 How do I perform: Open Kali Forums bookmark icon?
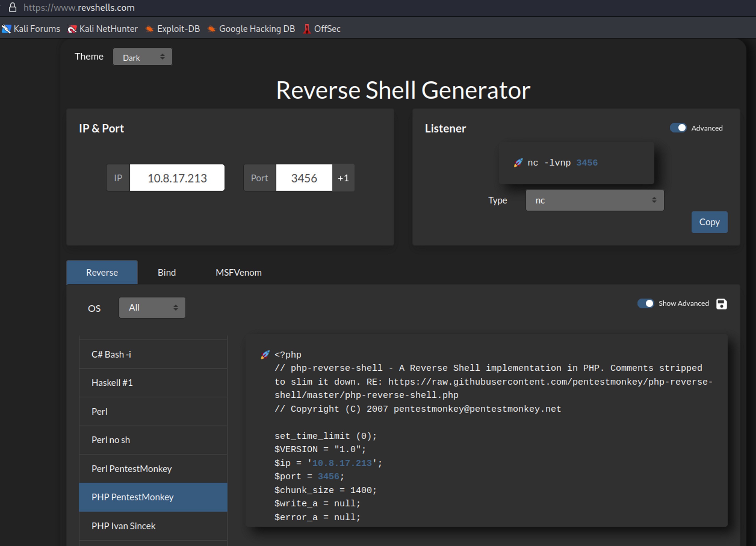[x=6, y=29]
